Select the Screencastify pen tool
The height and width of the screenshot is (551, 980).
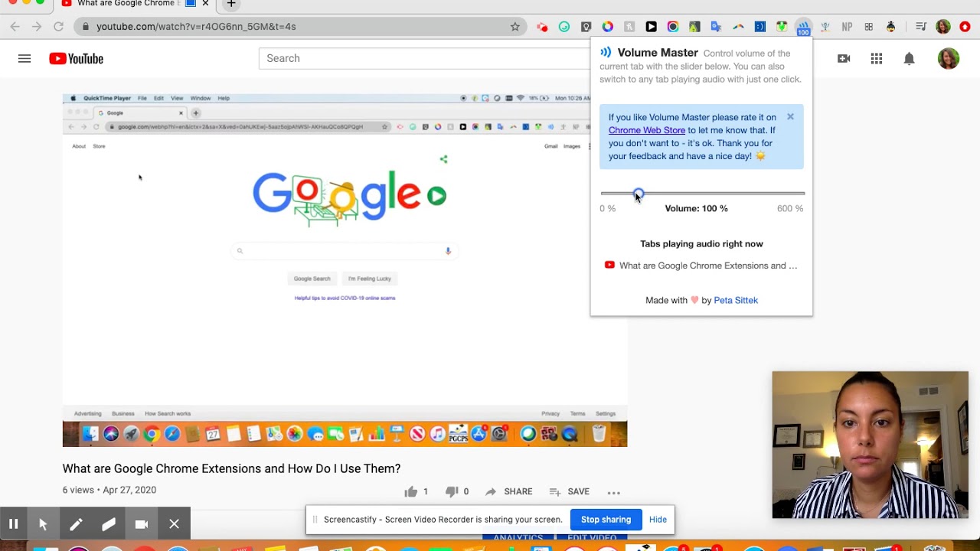[76, 524]
